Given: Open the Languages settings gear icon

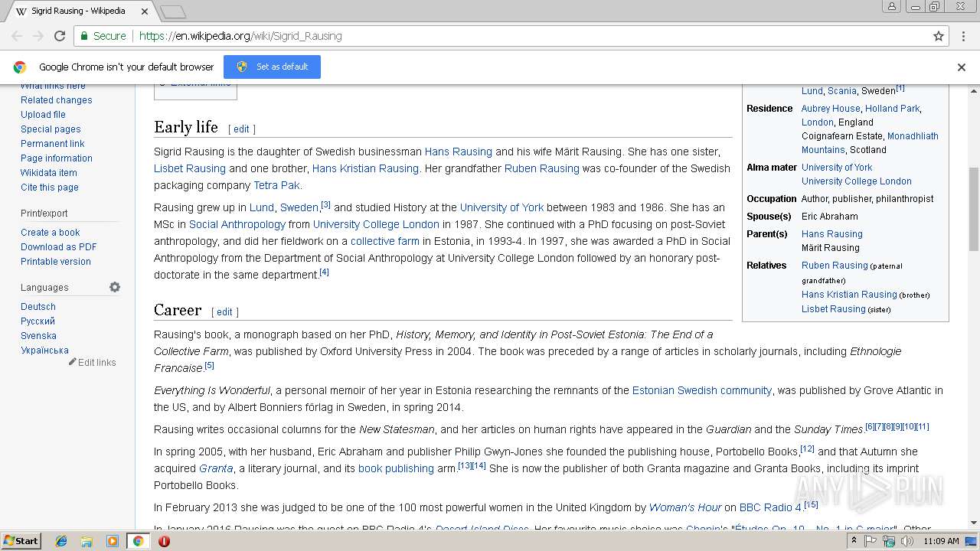Looking at the screenshot, I should (x=115, y=287).
